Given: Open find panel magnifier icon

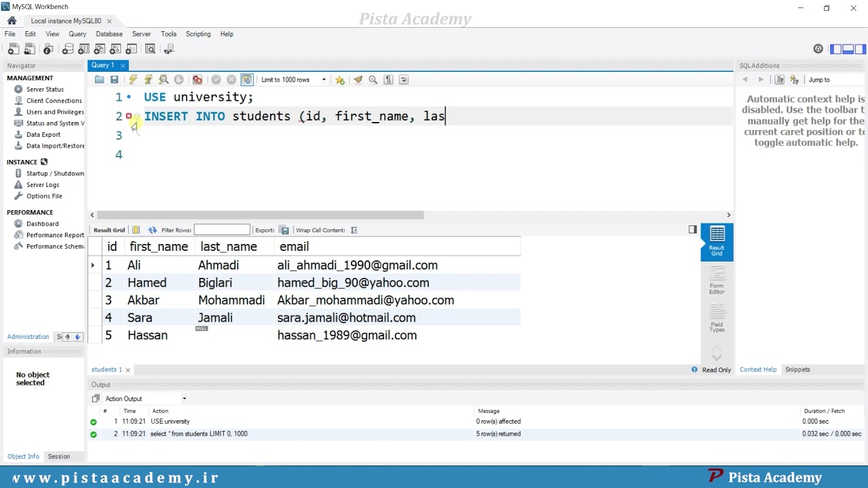Looking at the screenshot, I should coord(373,80).
